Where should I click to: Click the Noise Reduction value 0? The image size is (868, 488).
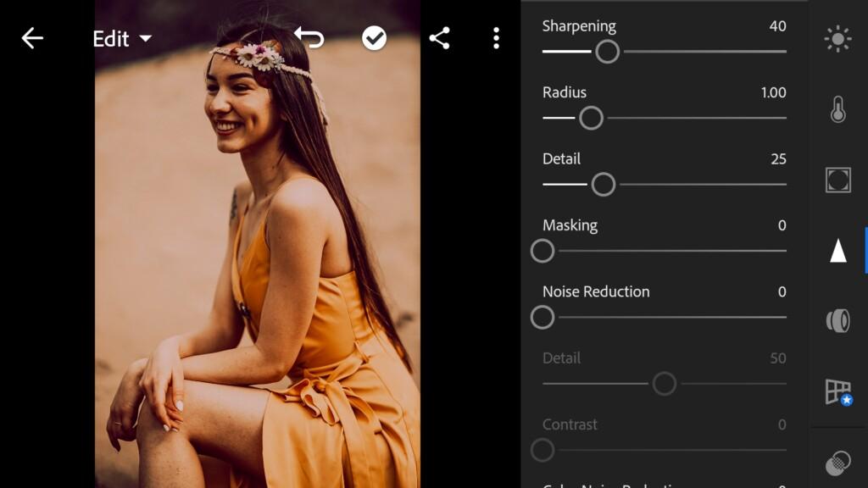(782, 291)
